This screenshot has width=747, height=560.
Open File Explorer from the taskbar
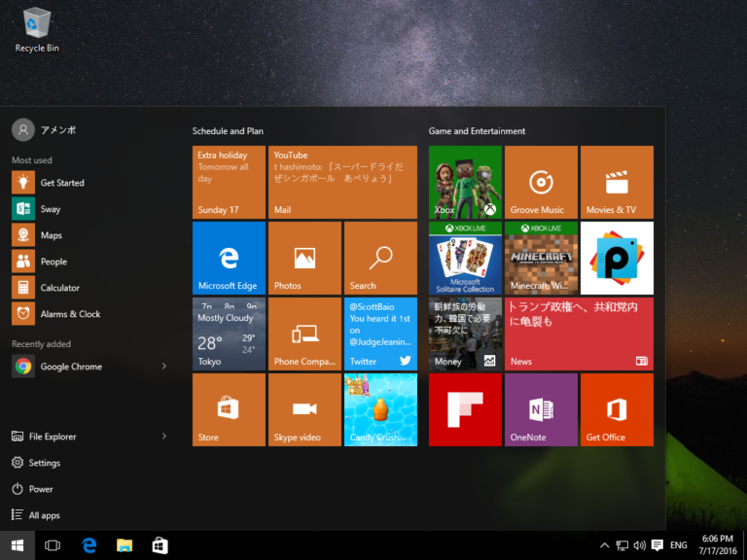tap(124, 545)
